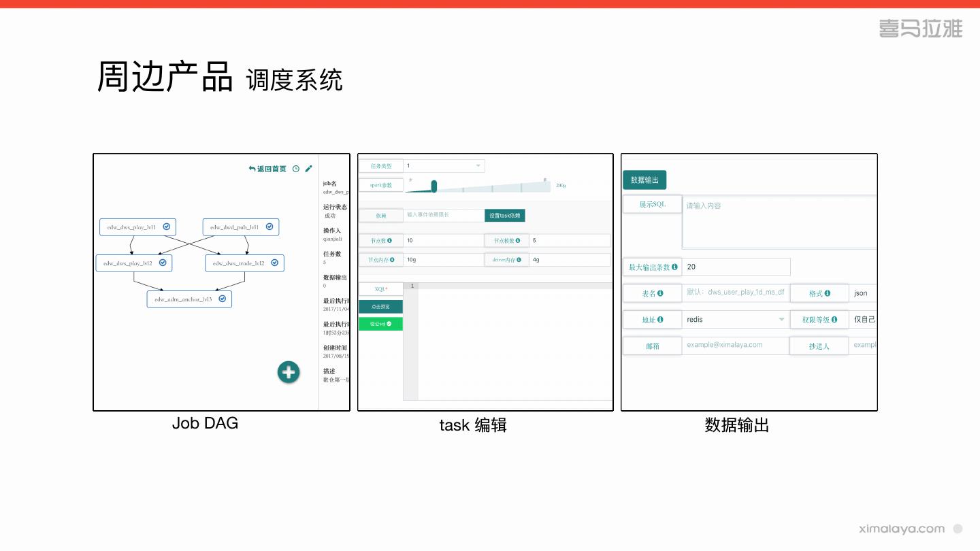Image resolution: width=980 pixels, height=551 pixels.
Task: Click the info icon beside 地址
Action: point(660,319)
